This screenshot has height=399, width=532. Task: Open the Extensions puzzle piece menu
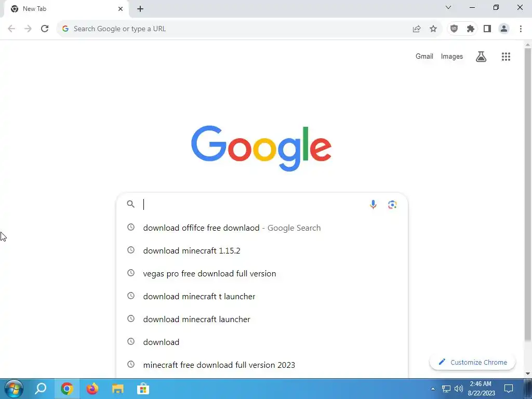470,29
